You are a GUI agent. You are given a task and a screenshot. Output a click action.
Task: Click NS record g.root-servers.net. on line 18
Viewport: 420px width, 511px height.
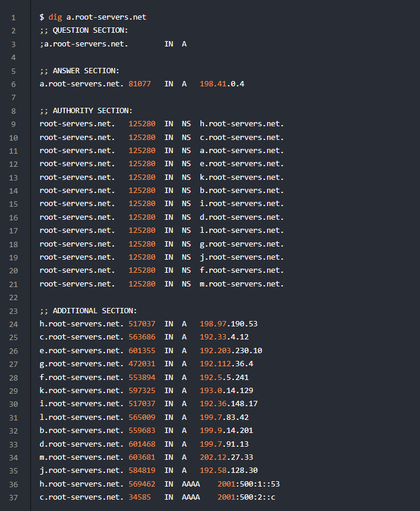[242, 244]
